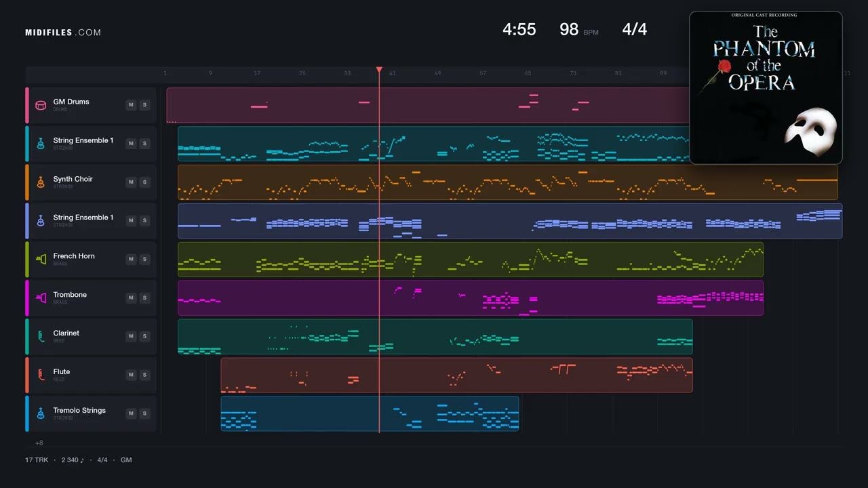
Task: Select the orange Synth Choir track icon
Action: [x=41, y=182]
